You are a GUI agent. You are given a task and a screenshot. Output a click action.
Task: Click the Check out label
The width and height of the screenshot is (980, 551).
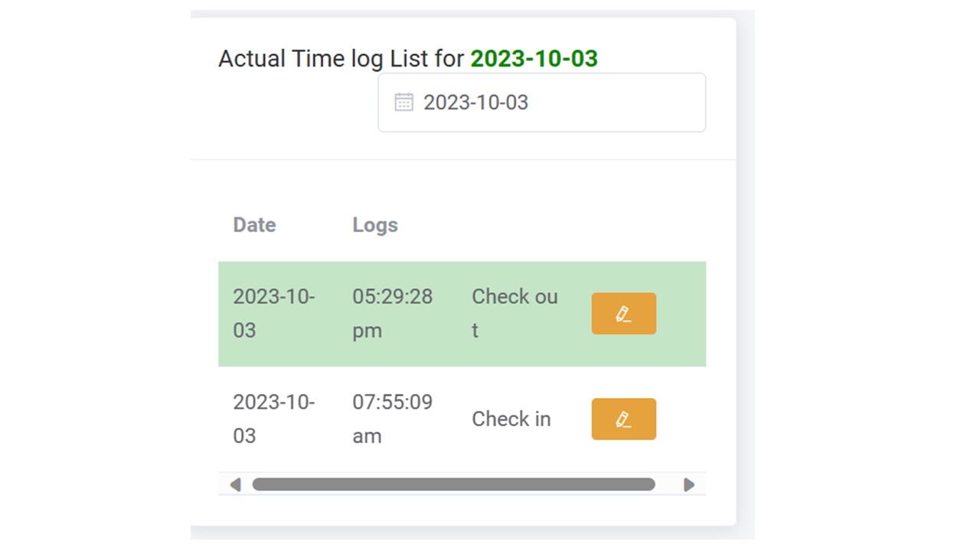[514, 314]
